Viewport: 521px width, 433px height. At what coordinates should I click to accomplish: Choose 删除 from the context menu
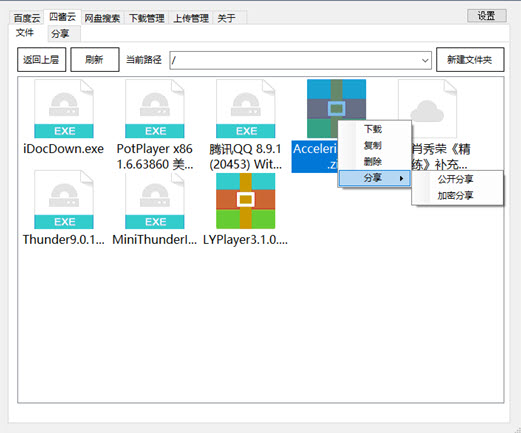(x=373, y=162)
